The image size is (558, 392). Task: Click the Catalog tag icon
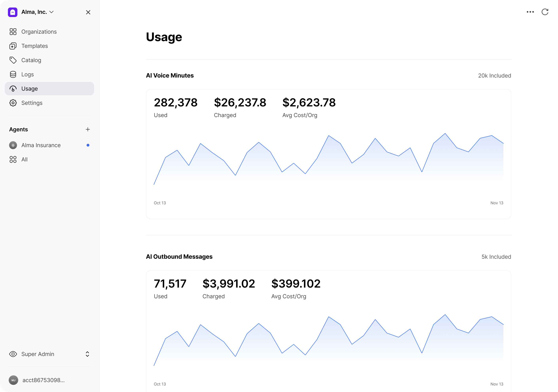pos(13,60)
